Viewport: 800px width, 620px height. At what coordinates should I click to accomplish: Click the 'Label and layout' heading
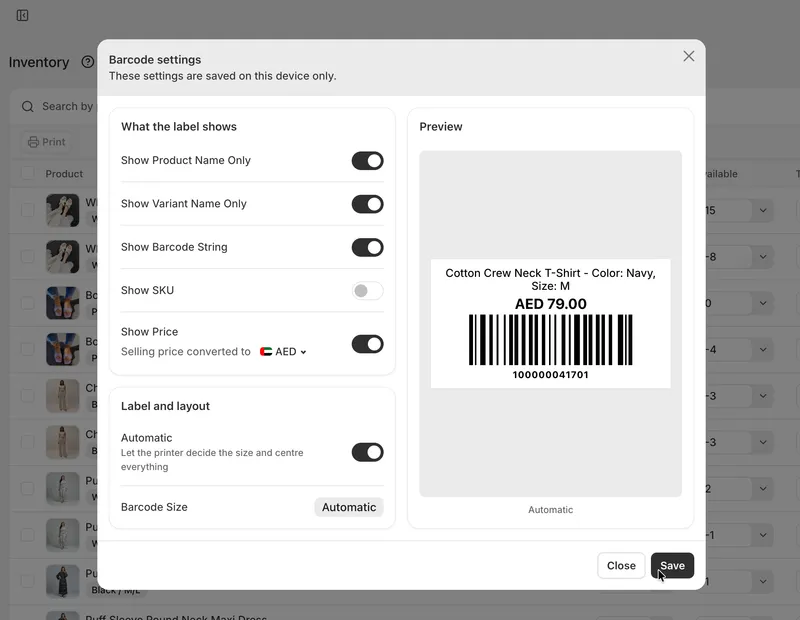(x=165, y=406)
